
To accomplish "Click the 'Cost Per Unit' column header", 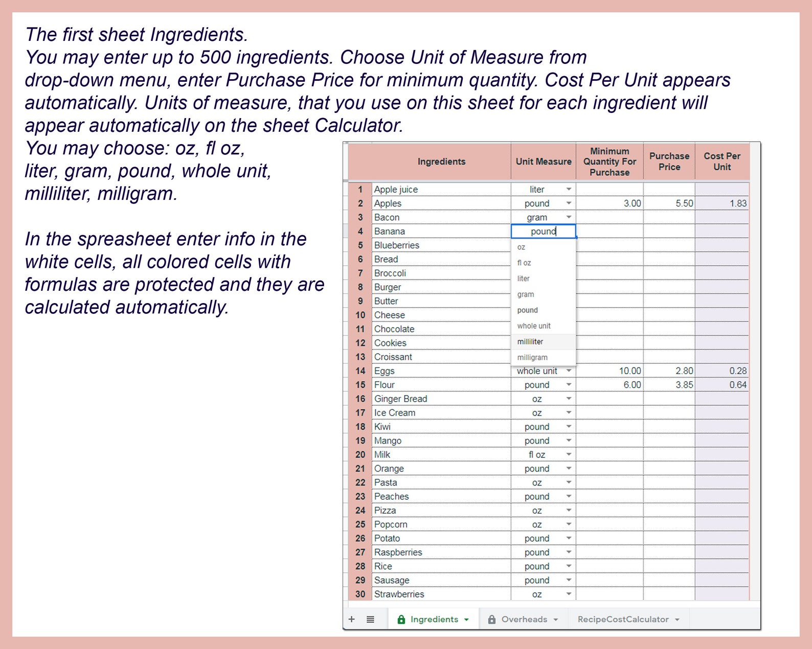I will pyautogui.click(x=722, y=161).
